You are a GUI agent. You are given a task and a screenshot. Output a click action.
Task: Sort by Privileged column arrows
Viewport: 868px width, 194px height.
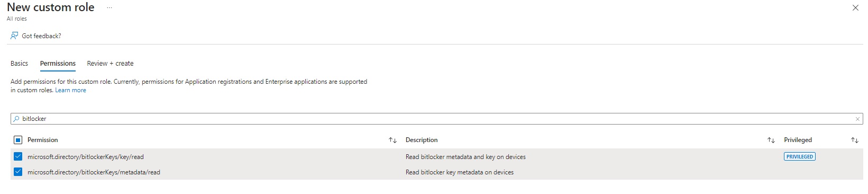[855, 140]
